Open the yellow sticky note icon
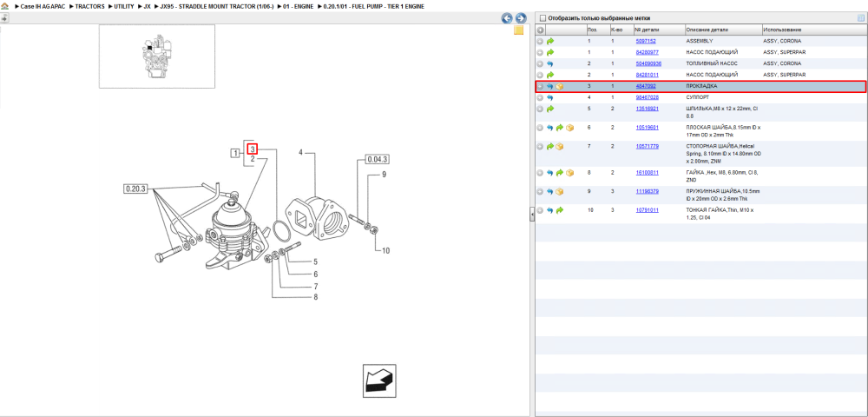Screen dimensions: 868x417 (x=519, y=30)
